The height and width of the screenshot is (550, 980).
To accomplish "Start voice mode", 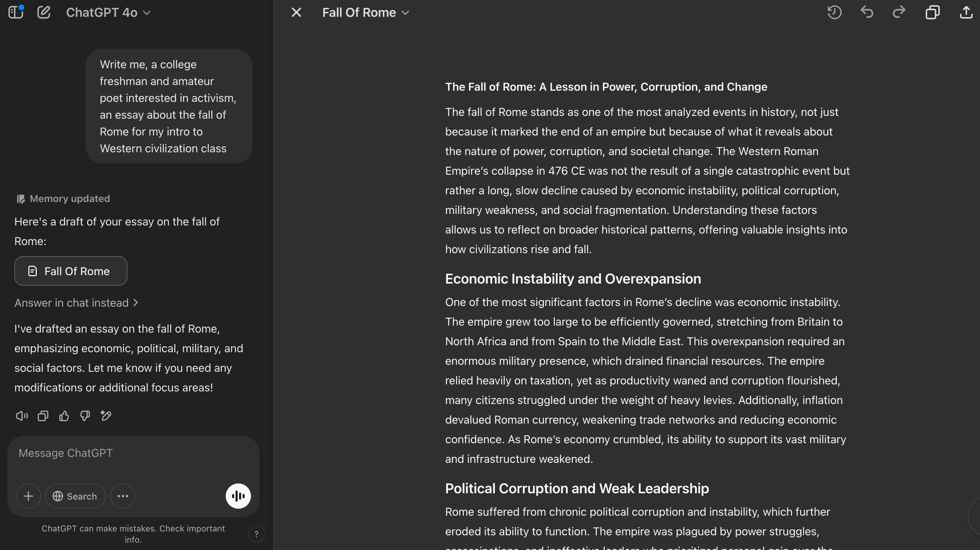I will pyautogui.click(x=238, y=496).
